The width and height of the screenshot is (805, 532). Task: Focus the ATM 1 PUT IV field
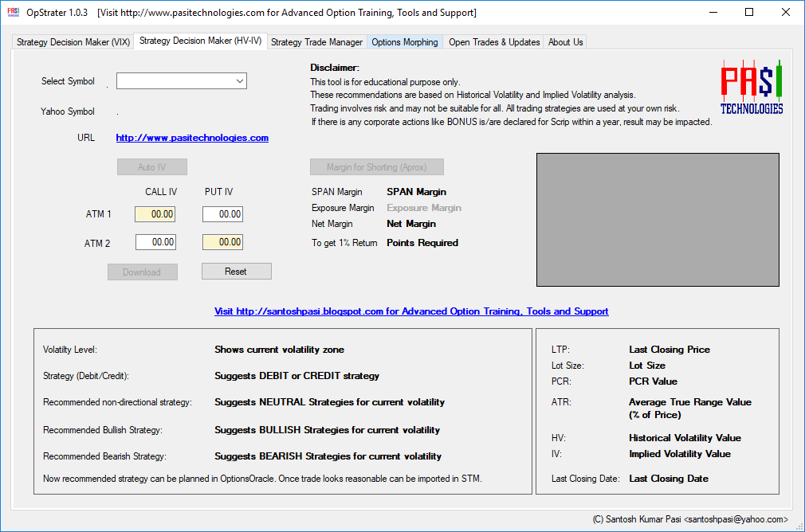click(x=223, y=214)
